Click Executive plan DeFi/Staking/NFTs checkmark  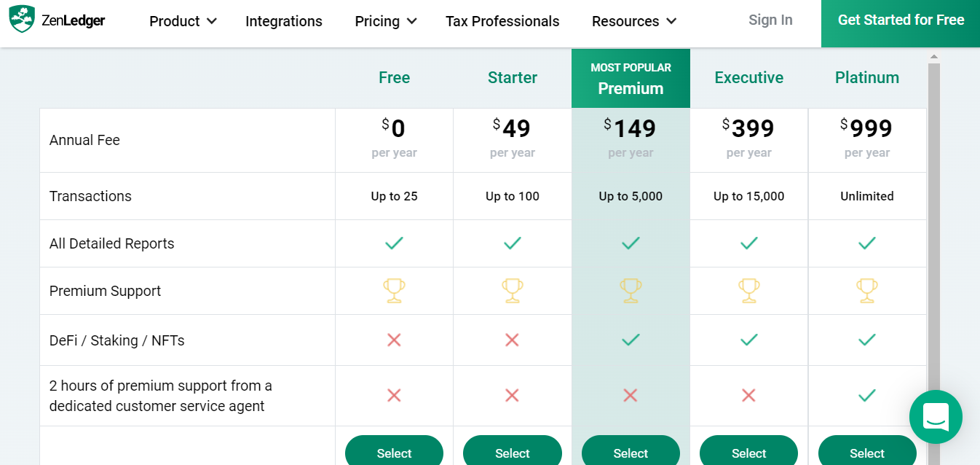pos(748,339)
